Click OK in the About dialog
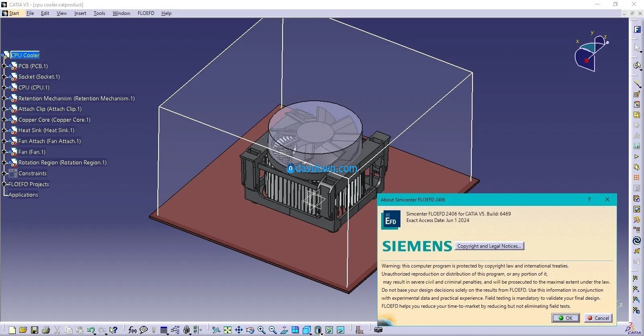The width and height of the screenshot is (644, 336). pyautogui.click(x=566, y=318)
